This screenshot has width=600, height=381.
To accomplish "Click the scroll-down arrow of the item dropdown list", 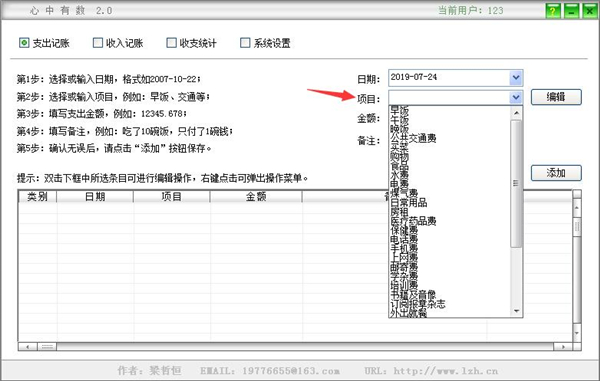I will point(516,311).
